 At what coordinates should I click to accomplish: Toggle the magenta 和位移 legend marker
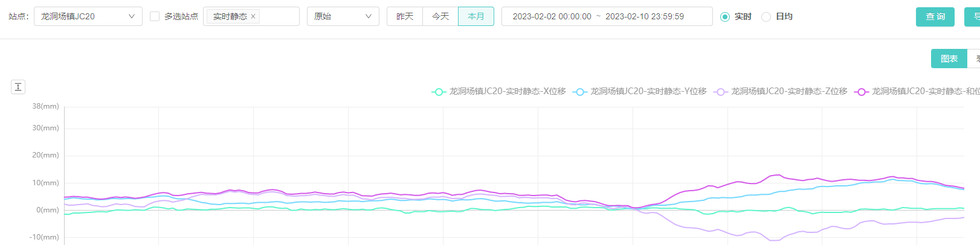point(861,92)
